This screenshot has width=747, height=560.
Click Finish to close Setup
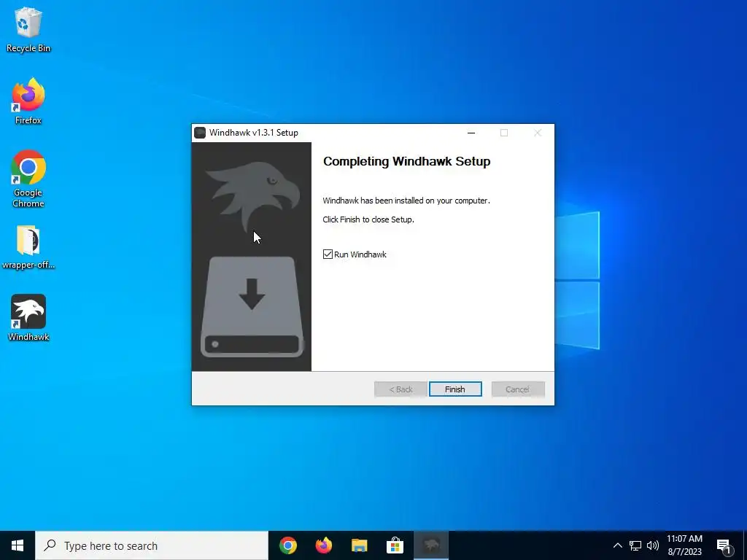pyautogui.click(x=455, y=389)
